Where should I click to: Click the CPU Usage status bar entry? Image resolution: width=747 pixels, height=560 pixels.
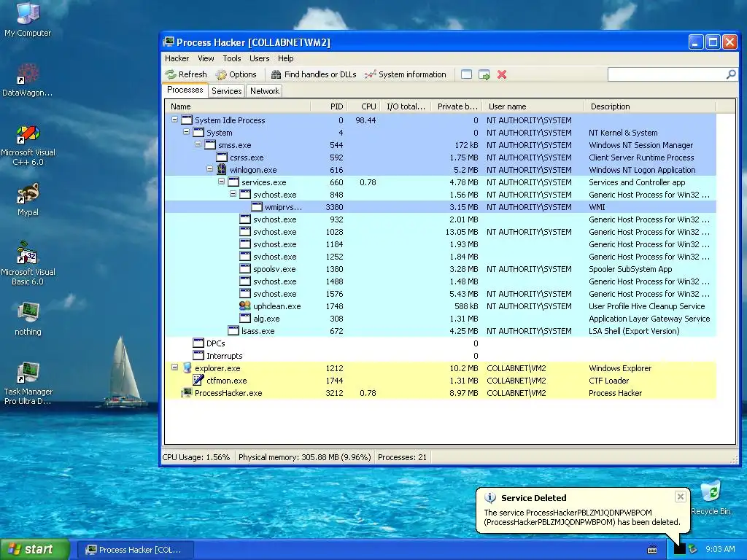pos(196,457)
